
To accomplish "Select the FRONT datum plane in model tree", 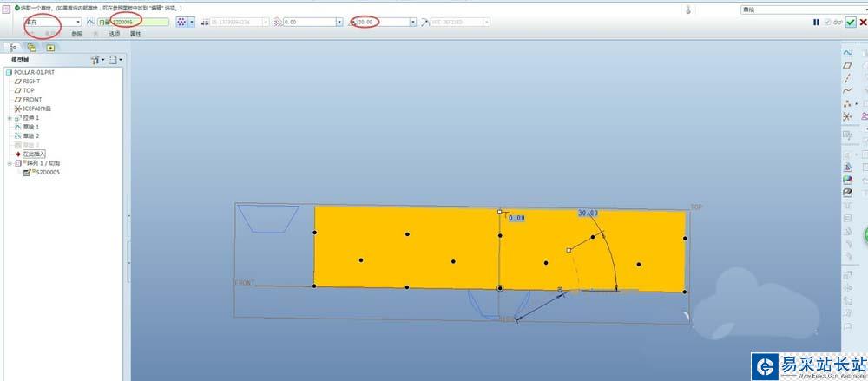I will (x=32, y=99).
